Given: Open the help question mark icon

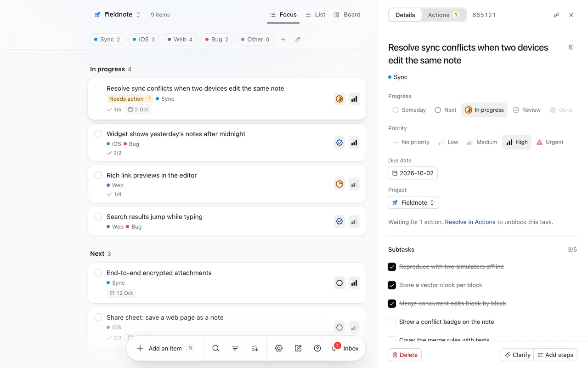Looking at the screenshot, I should [x=317, y=348].
